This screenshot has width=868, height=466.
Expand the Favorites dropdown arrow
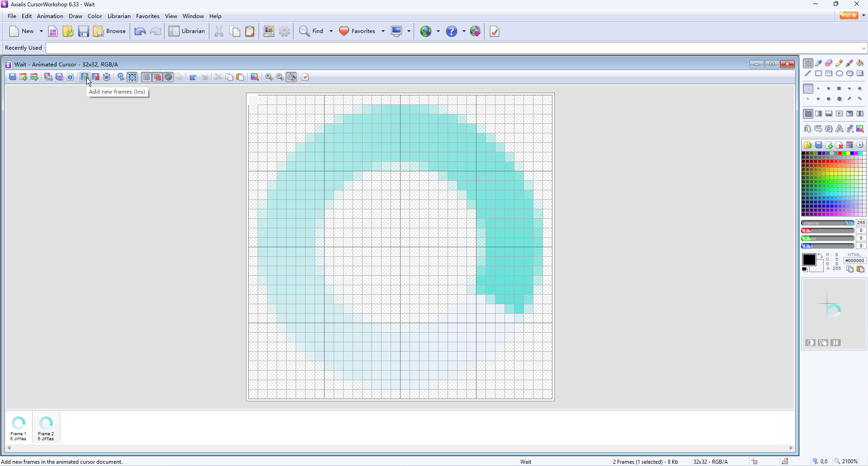pos(383,31)
